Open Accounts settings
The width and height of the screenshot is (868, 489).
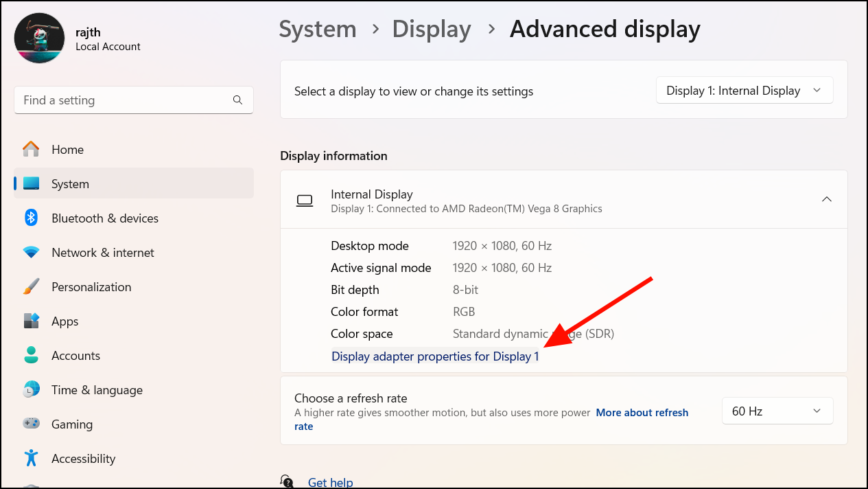click(x=75, y=355)
